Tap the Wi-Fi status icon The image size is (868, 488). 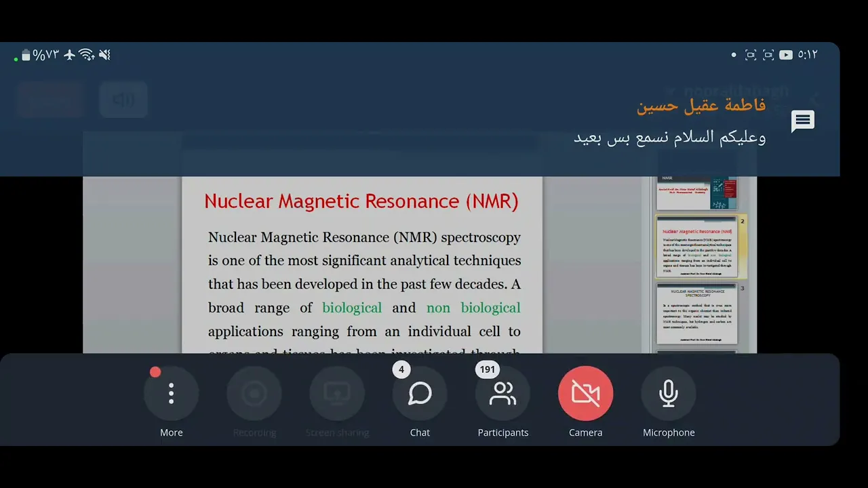(87, 55)
